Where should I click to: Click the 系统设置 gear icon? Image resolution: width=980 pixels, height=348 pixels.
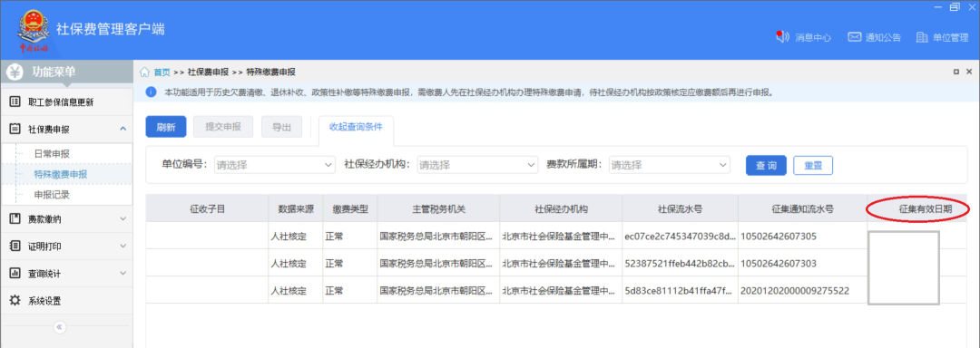point(15,301)
